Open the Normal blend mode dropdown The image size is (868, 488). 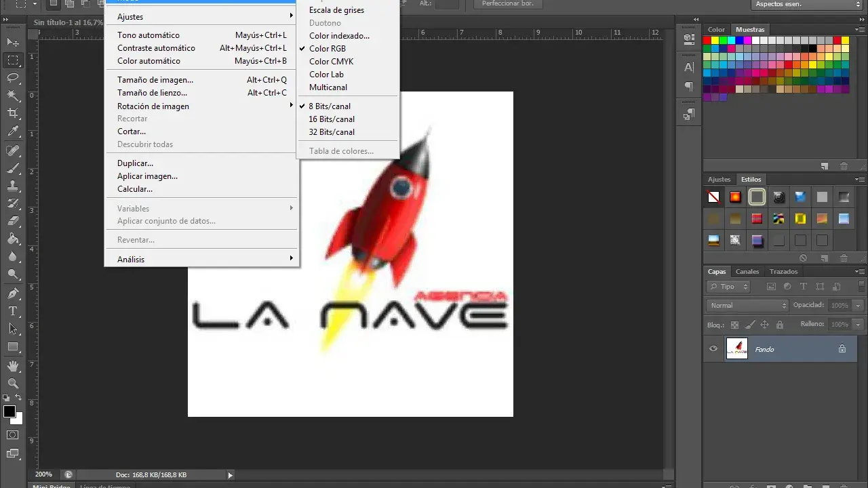click(x=747, y=306)
